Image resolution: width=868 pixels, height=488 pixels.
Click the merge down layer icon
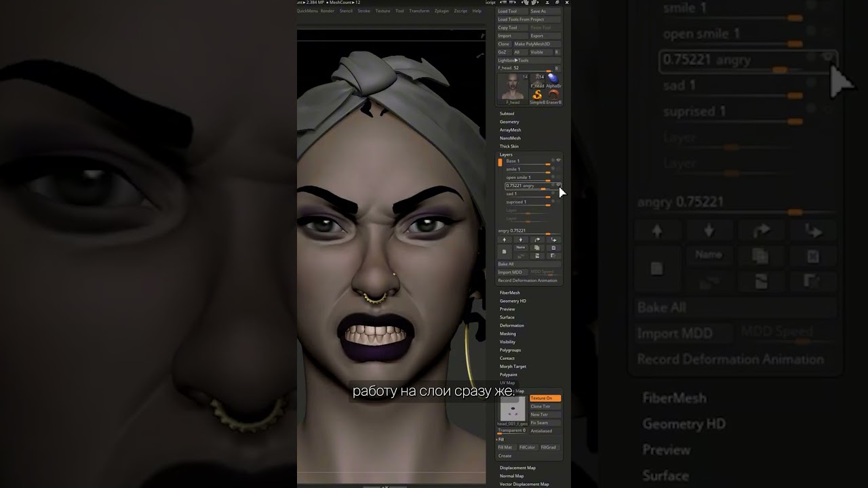coord(537,256)
